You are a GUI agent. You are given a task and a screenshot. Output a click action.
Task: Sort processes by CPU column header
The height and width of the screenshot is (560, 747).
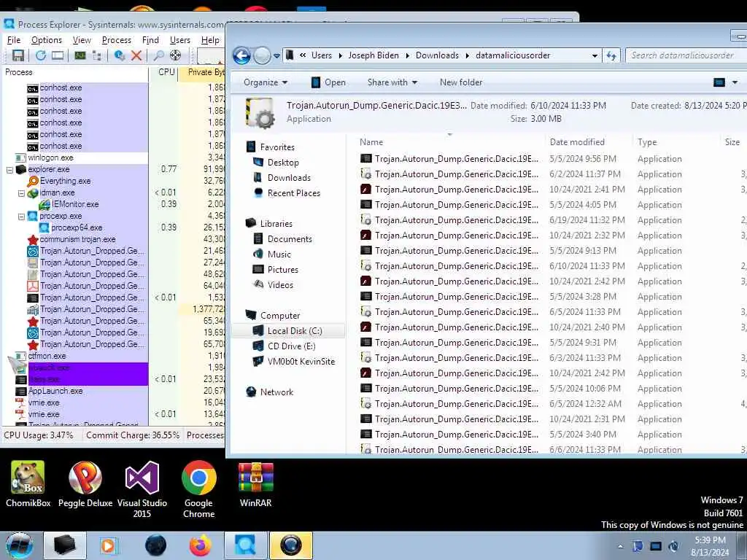pos(166,72)
